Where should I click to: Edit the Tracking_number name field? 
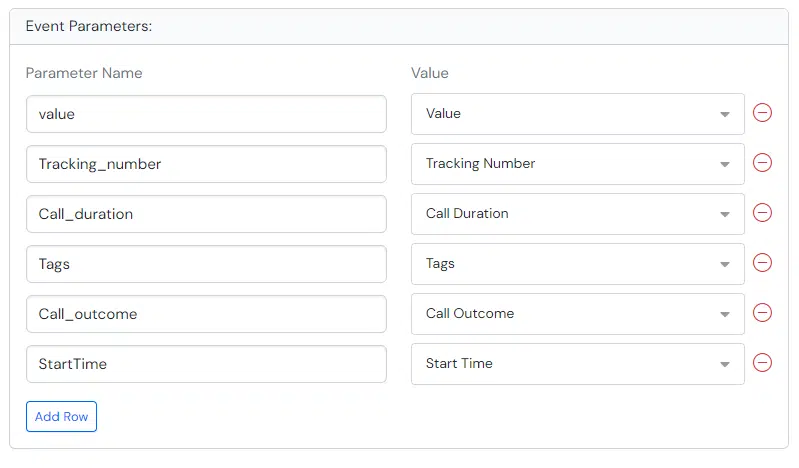[206, 164]
